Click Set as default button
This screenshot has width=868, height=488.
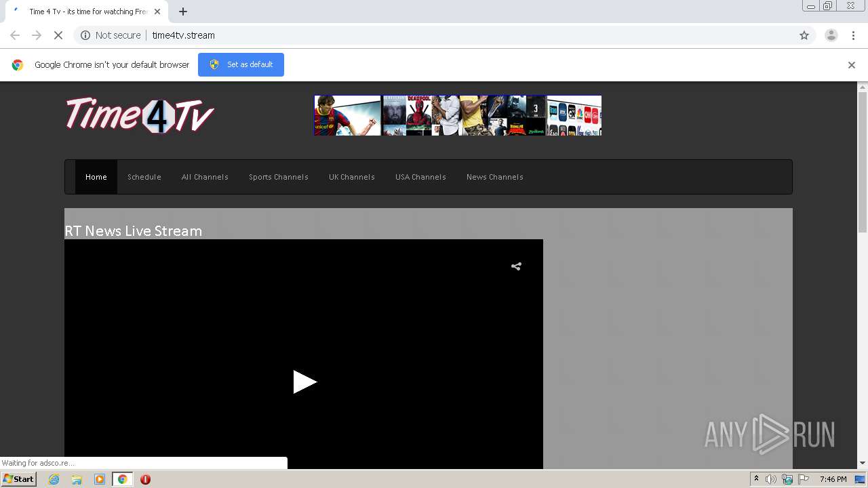click(241, 64)
